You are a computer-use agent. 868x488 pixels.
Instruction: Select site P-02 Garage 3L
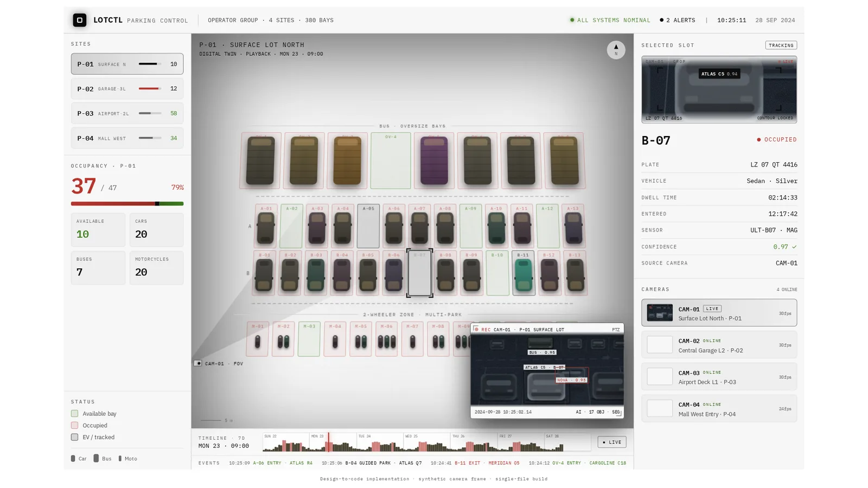point(127,88)
